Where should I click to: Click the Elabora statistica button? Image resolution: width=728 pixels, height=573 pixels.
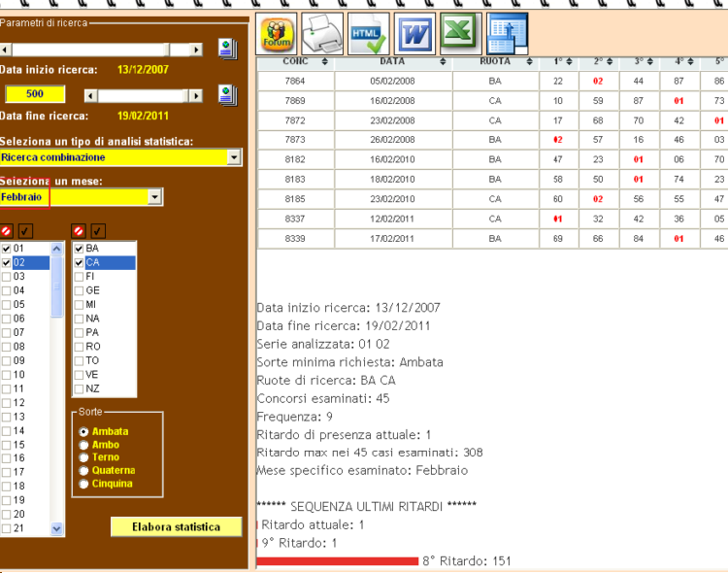tap(177, 527)
